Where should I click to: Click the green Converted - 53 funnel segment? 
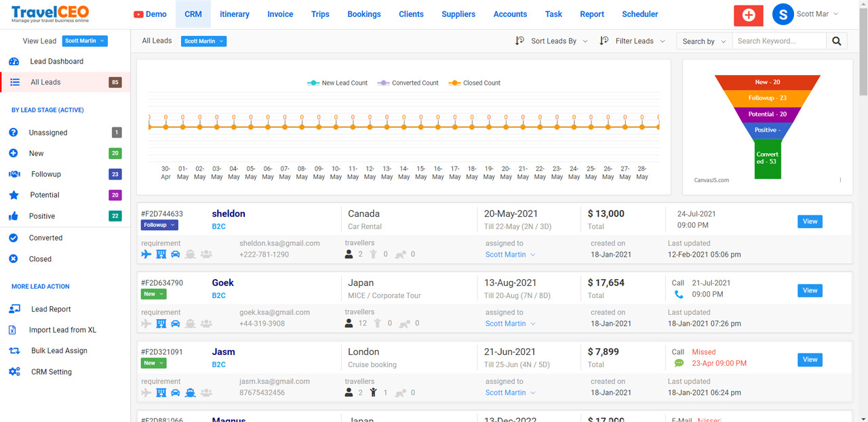[x=768, y=159]
